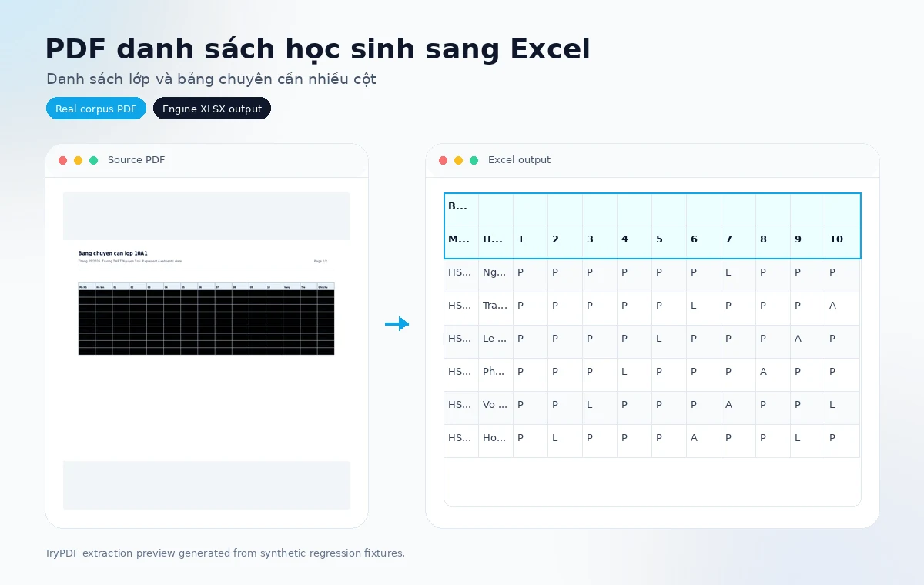This screenshot has width=924, height=585.
Task: Select the Real corpus PDF badge
Action: pyautogui.click(x=95, y=109)
